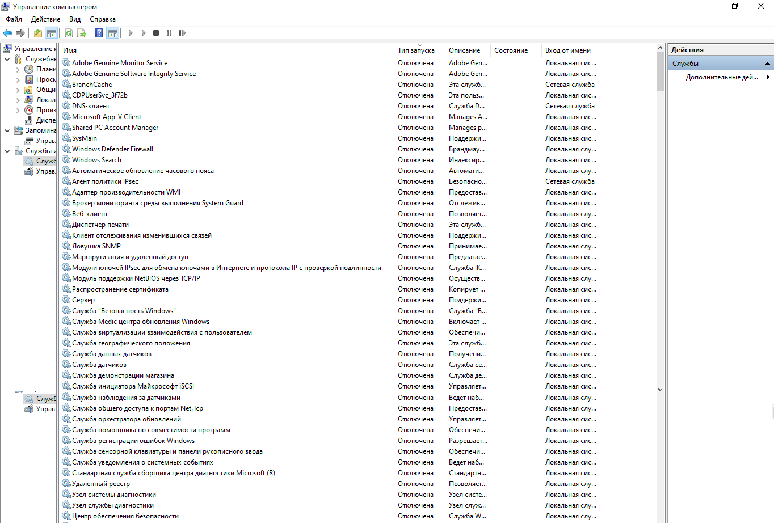774x532 pixels.
Task: Click the Export list toolbar icon
Action: [x=82, y=33]
